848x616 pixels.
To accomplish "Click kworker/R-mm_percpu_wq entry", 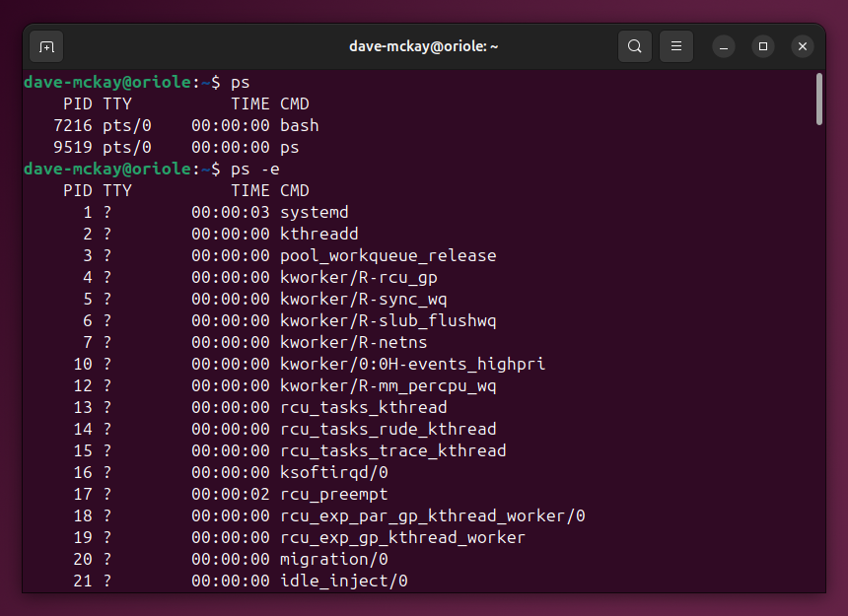I will tap(388, 385).
